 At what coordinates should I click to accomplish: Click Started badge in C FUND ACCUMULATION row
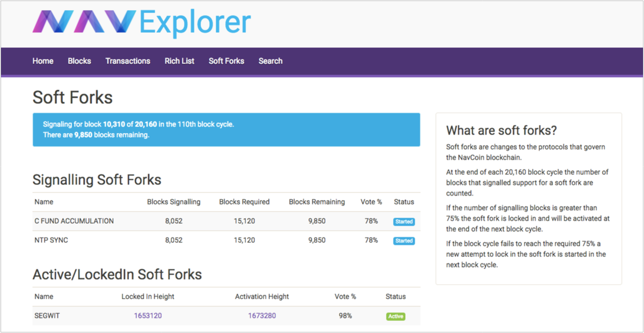404,221
